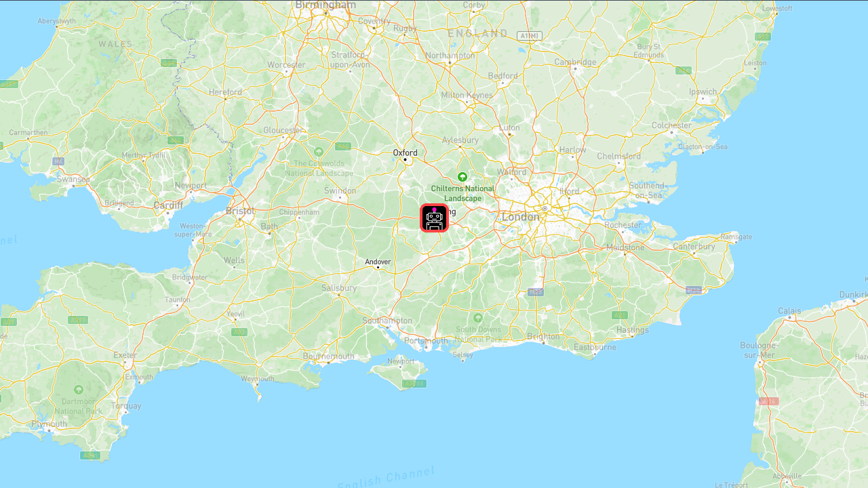Click the Calais label in France
The image size is (868, 488).
pos(789,311)
